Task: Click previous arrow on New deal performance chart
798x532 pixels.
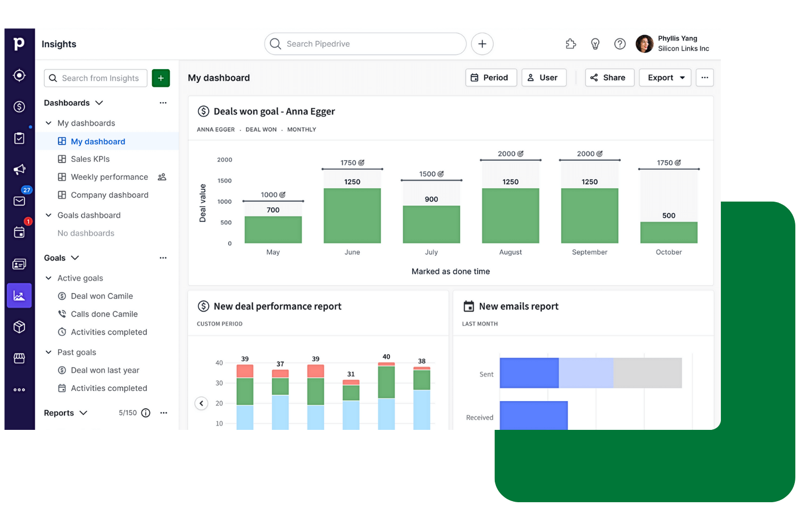Action: point(201,403)
